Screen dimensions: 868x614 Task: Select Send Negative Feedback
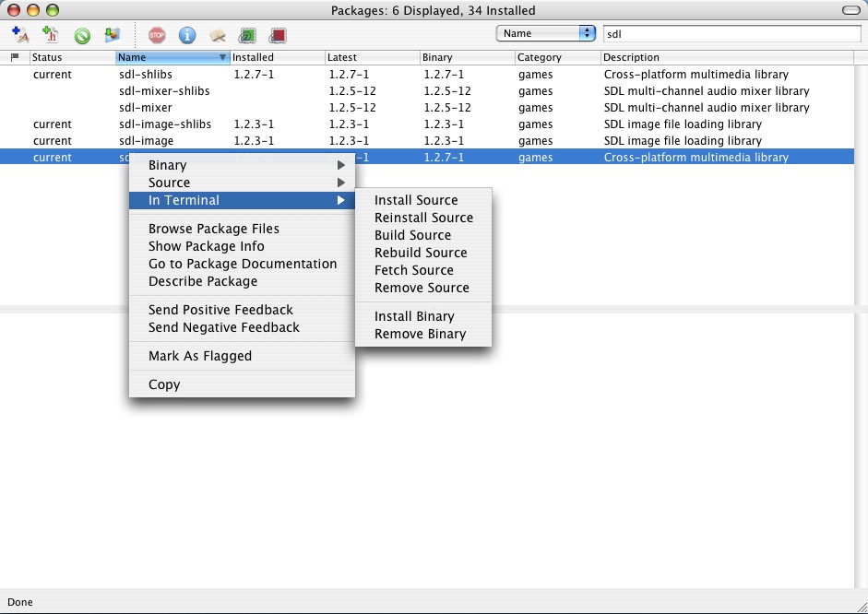coord(242,327)
